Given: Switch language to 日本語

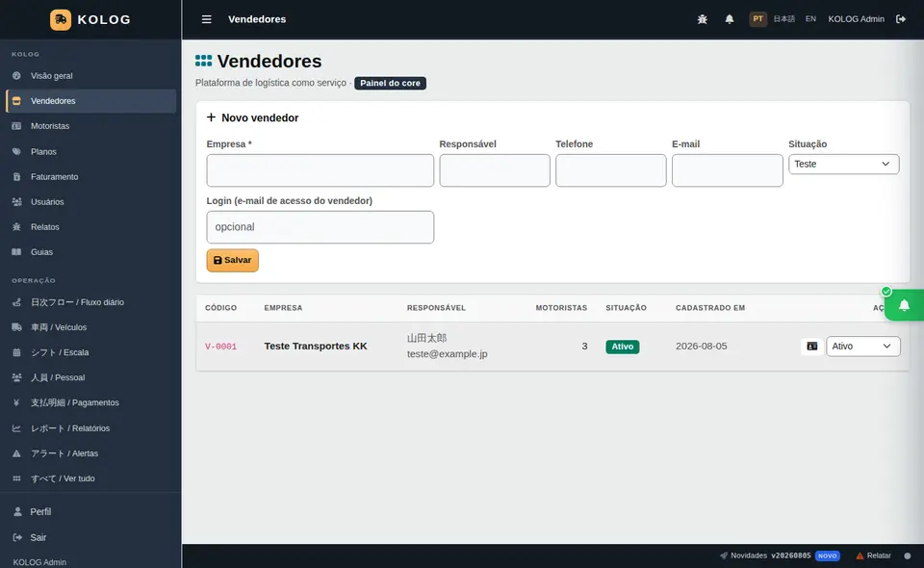Looking at the screenshot, I should pos(784,19).
